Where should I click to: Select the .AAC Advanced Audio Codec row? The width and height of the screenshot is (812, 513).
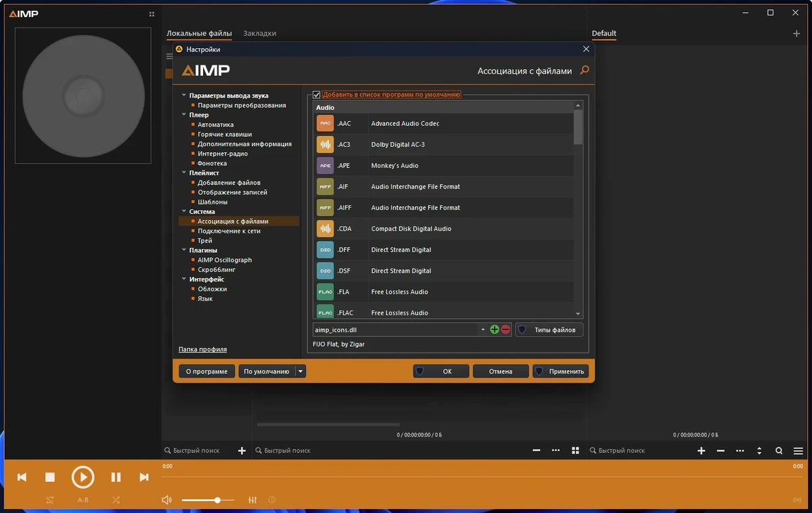click(x=443, y=123)
